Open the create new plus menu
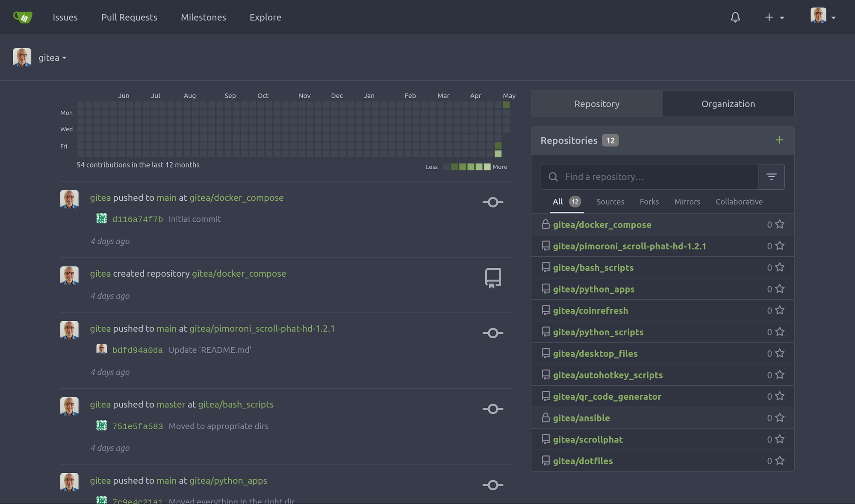Viewport: 855px width, 504px height. tap(774, 17)
